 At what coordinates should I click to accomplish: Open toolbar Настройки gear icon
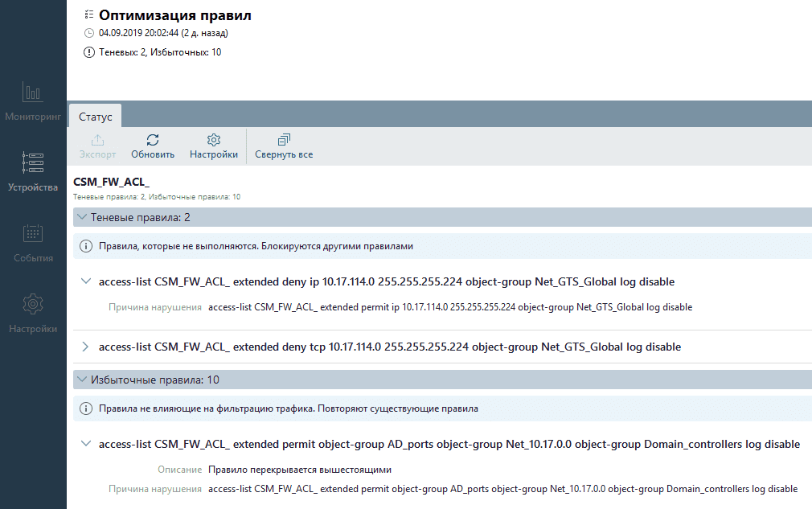point(214,140)
